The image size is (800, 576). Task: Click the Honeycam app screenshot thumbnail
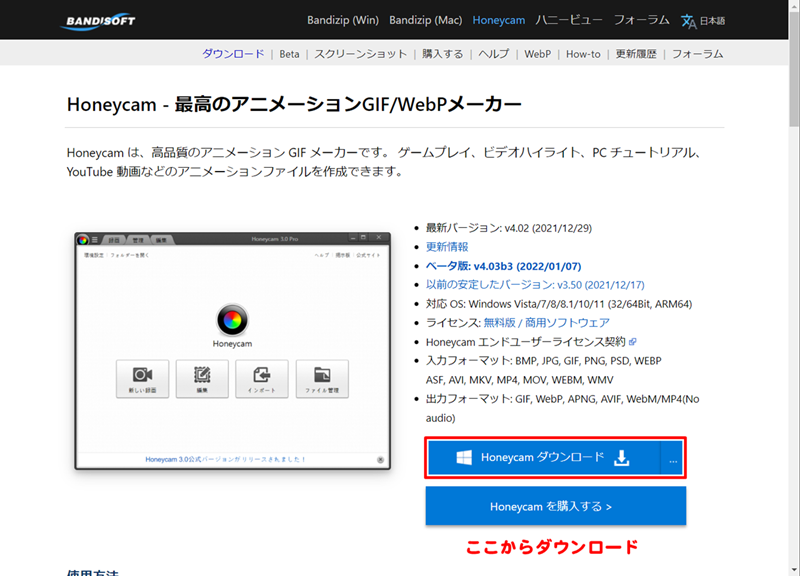click(233, 350)
